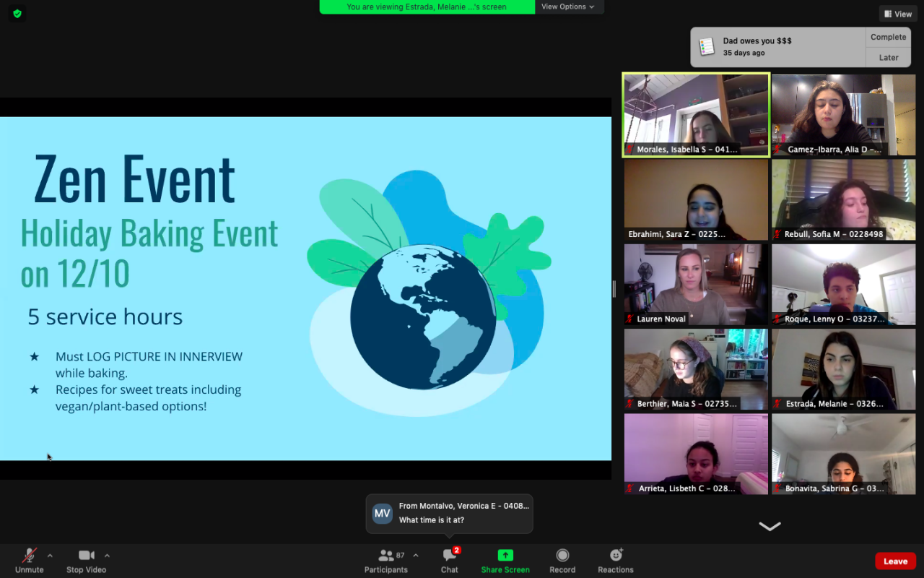
Task: Click the Record icon
Action: pos(562,555)
